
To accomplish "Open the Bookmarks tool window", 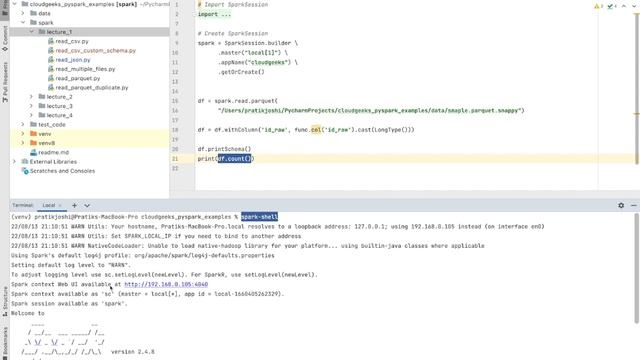I will pyautogui.click(x=5, y=342).
